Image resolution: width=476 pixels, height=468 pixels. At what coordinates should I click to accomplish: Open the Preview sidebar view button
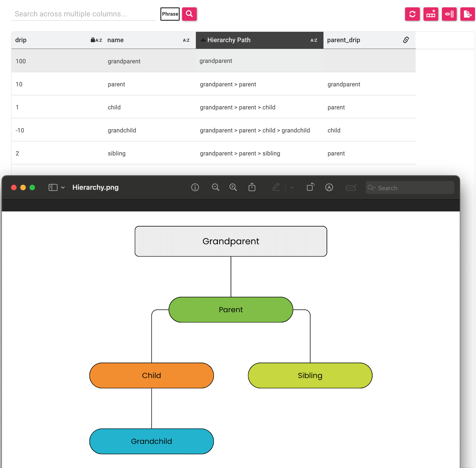(53, 187)
